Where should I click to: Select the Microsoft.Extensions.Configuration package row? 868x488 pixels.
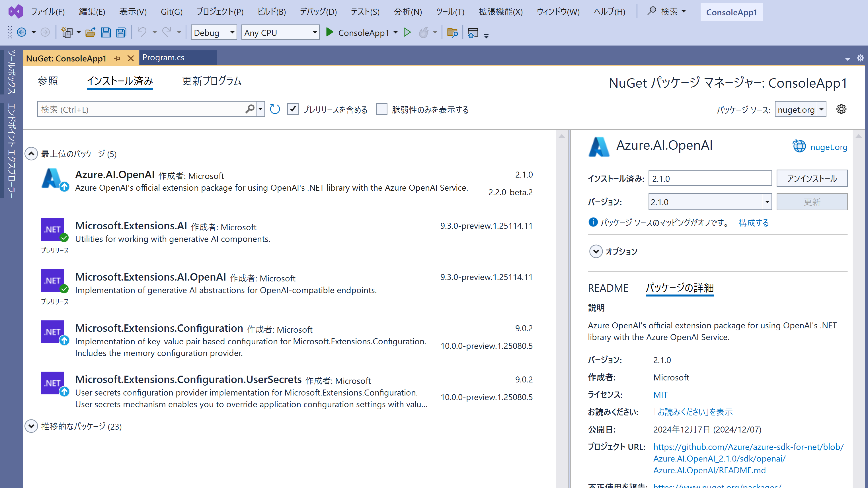[287, 339]
